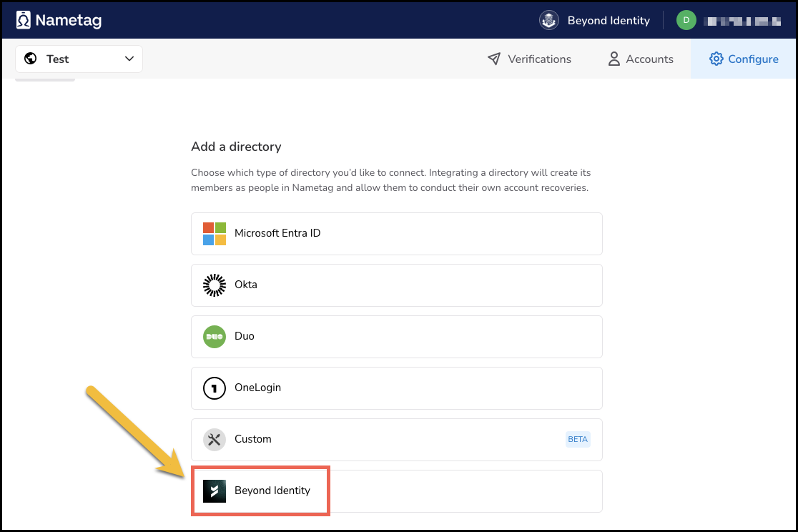The image size is (798, 532).
Task: Choose the Okta directory option
Action: point(397,285)
